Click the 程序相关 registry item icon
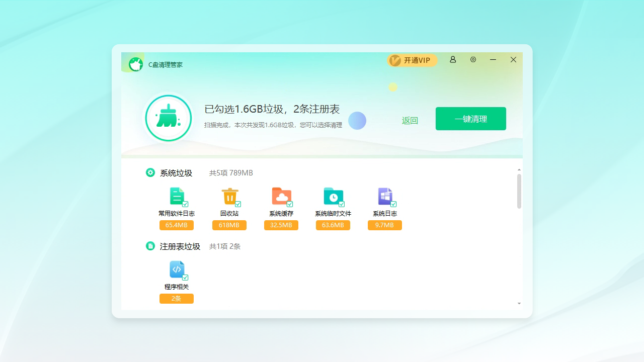 pos(177,269)
